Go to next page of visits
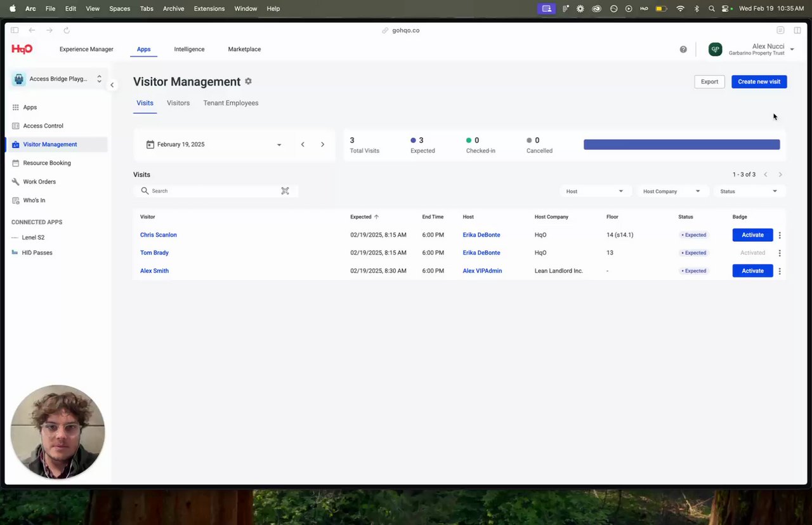Image resolution: width=812 pixels, height=525 pixels. [x=780, y=175]
